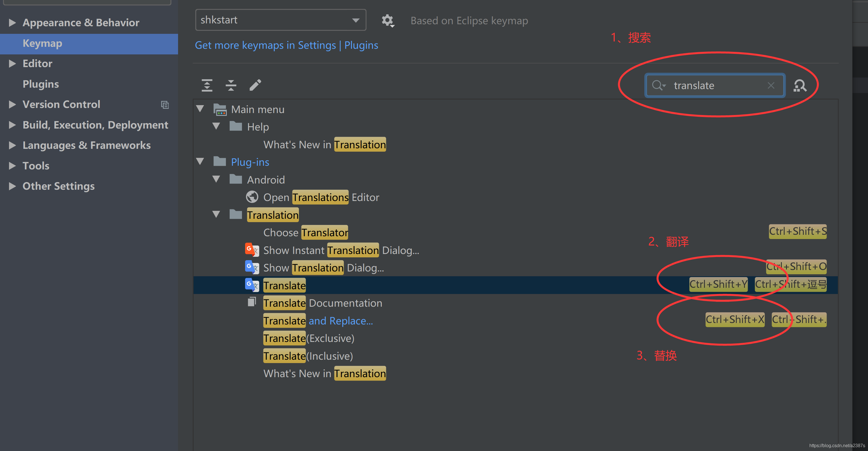Click the Translate action Google icon
Image resolution: width=868 pixels, height=451 pixels.
tap(252, 285)
